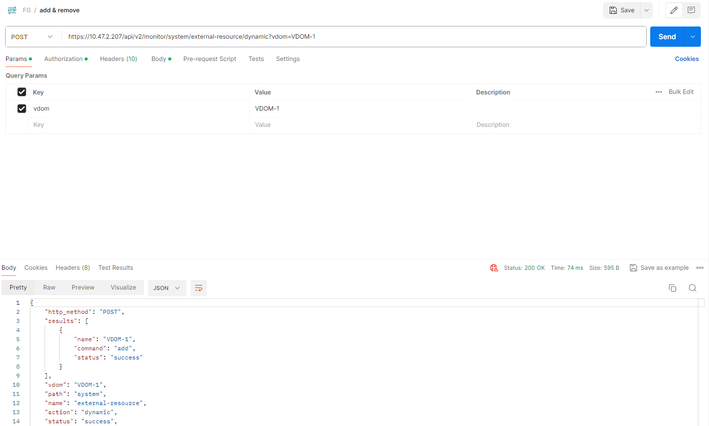Open the Settings tab

[288, 59]
